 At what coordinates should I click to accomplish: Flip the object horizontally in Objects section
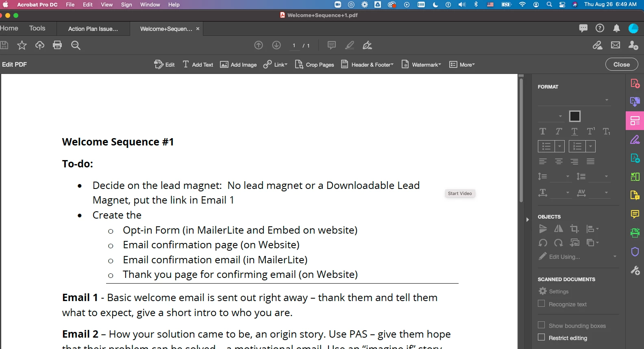click(x=559, y=229)
